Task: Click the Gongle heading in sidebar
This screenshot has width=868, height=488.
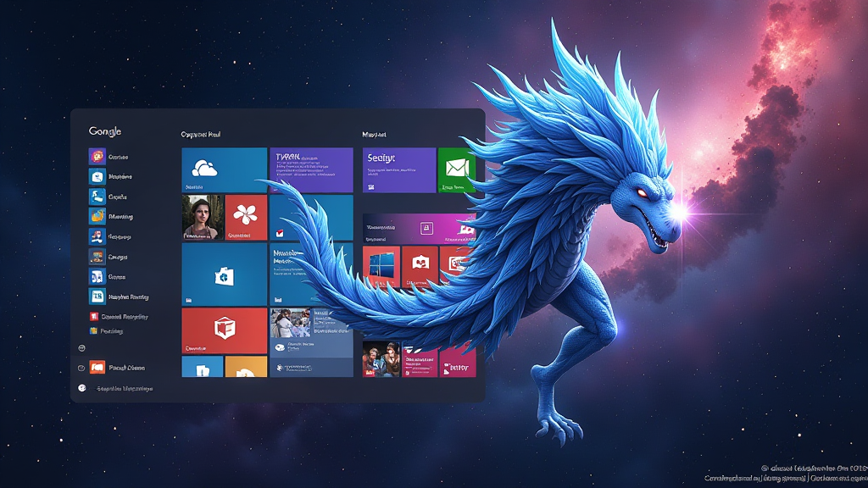Action: point(105,131)
